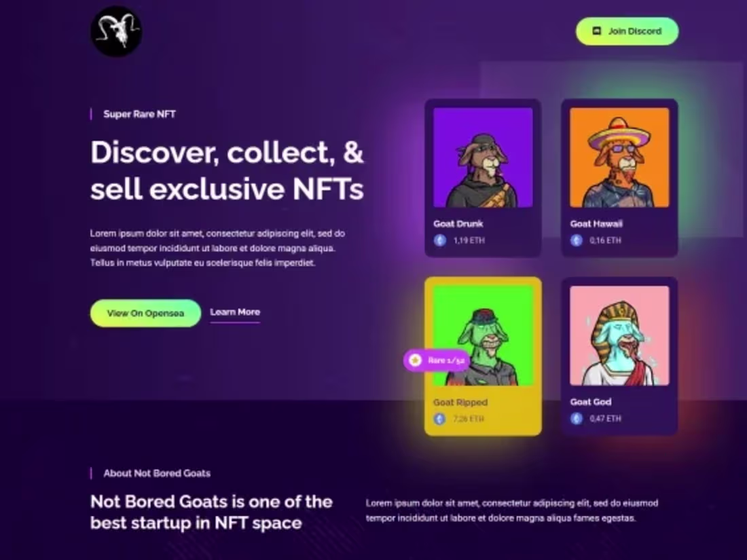Click the Join Discord button
This screenshot has height=560, width=747.
(627, 31)
